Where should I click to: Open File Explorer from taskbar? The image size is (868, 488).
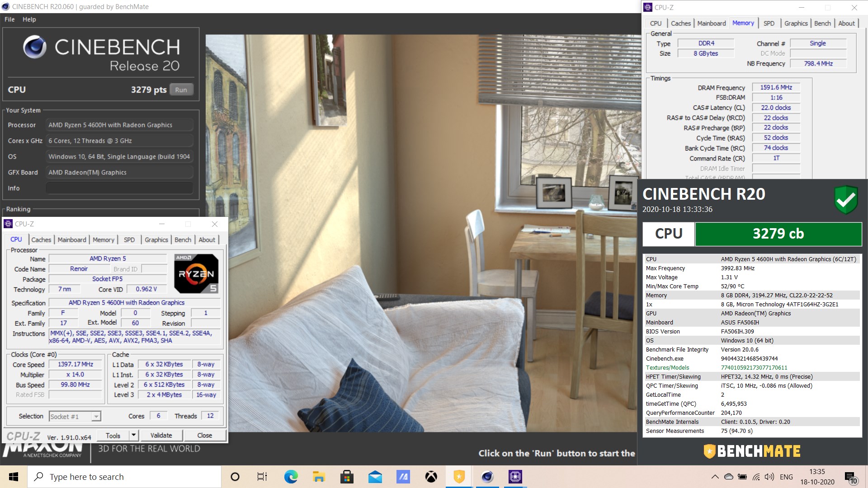click(x=319, y=477)
